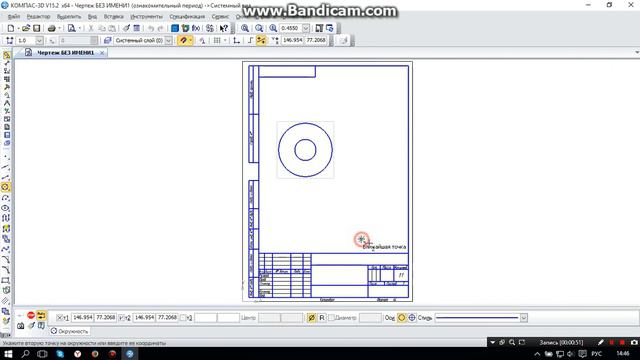Select the Chamfer tool in left toolbar
The width and height of the screenshot is (640, 360).
coord(6,259)
